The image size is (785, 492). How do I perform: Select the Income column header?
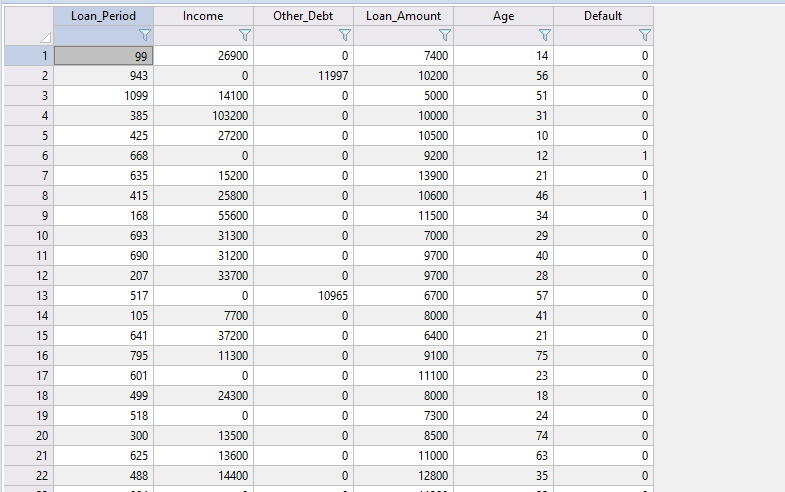coord(203,16)
